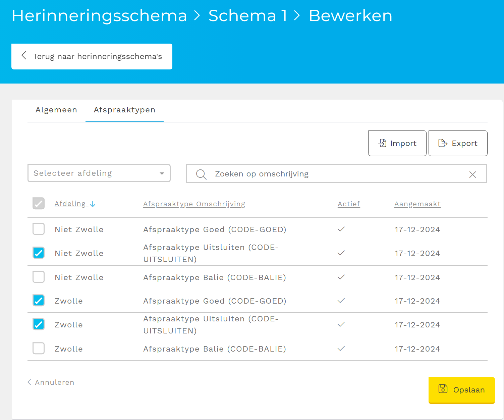Click the magnifying glass search icon

[x=201, y=174]
